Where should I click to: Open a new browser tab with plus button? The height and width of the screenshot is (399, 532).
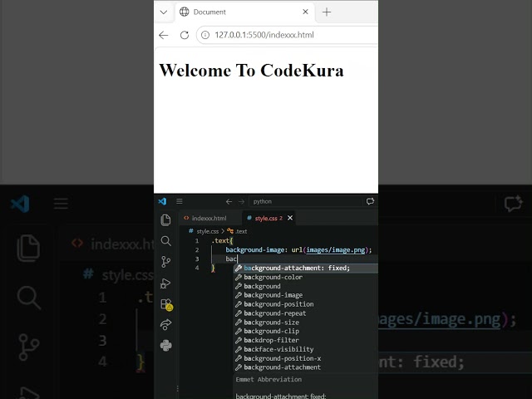coord(327,12)
